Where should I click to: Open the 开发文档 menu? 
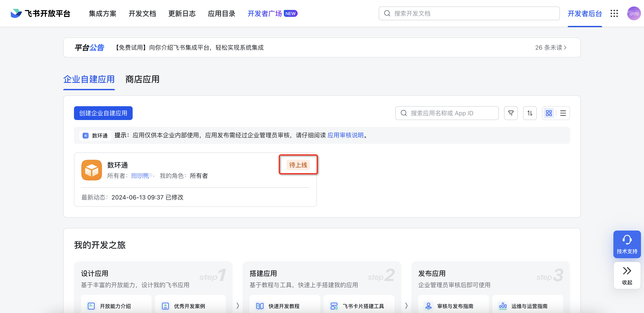pyautogui.click(x=142, y=14)
